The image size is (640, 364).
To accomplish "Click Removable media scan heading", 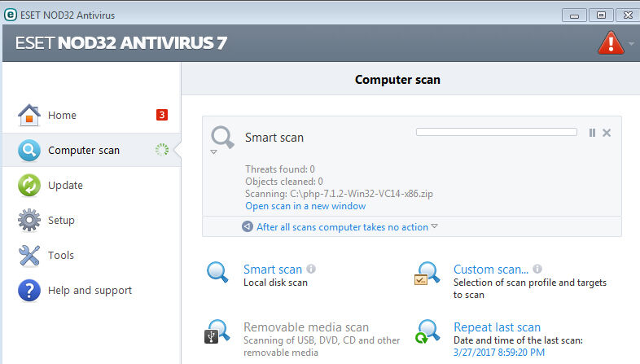I will click(x=306, y=327).
